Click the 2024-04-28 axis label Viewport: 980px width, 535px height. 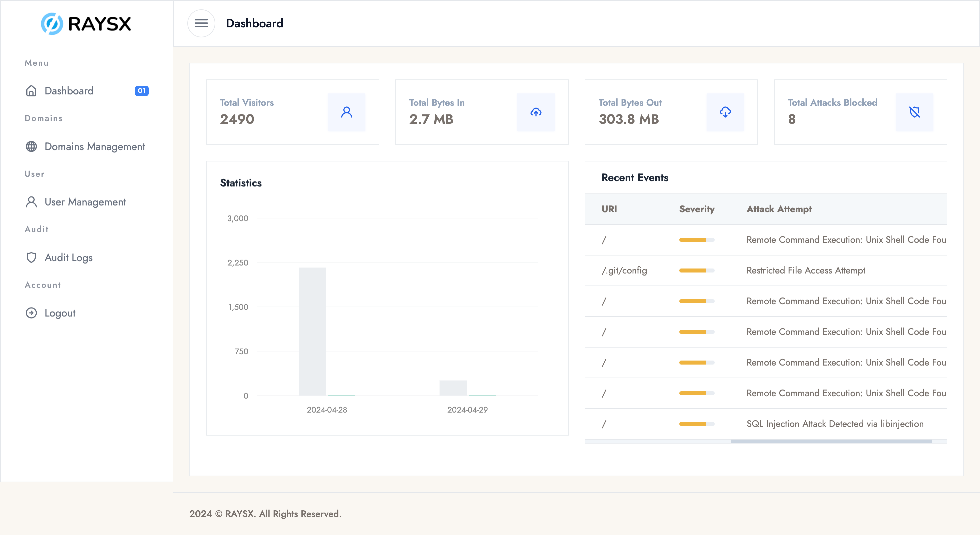tap(327, 410)
